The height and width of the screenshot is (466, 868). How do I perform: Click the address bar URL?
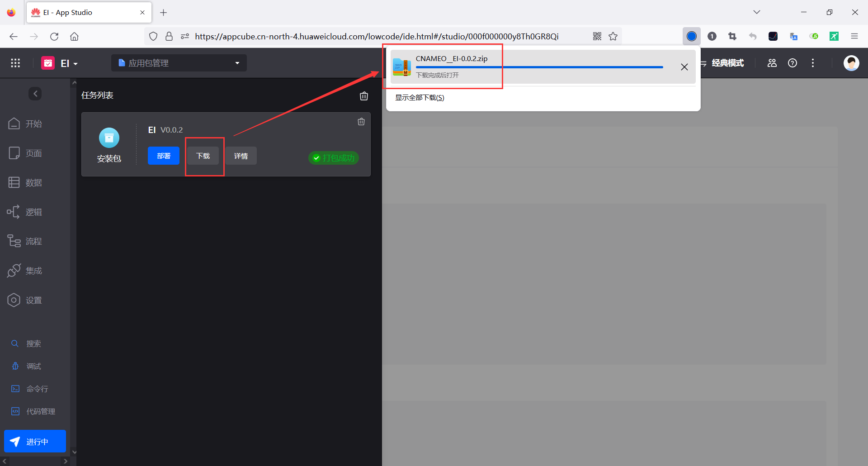pos(377,36)
